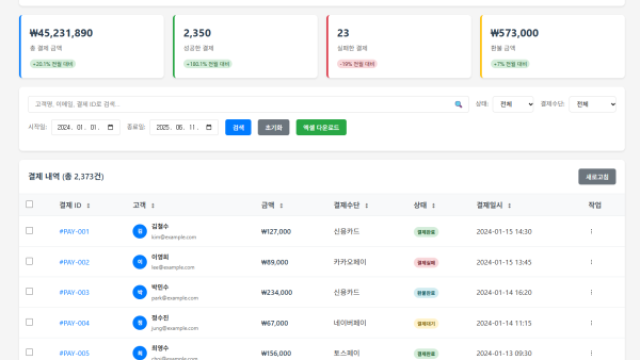640x360 pixels.
Task: Check the #PAY-005 row checkbox
Action: pyautogui.click(x=29, y=352)
